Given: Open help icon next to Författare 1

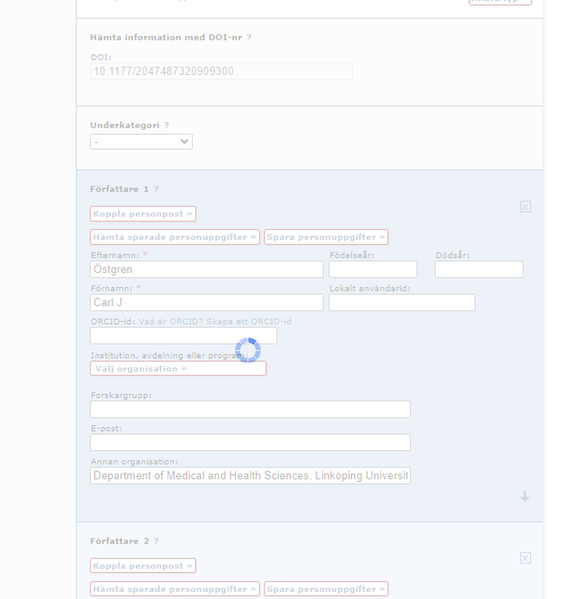Looking at the screenshot, I should [x=156, y=189].
